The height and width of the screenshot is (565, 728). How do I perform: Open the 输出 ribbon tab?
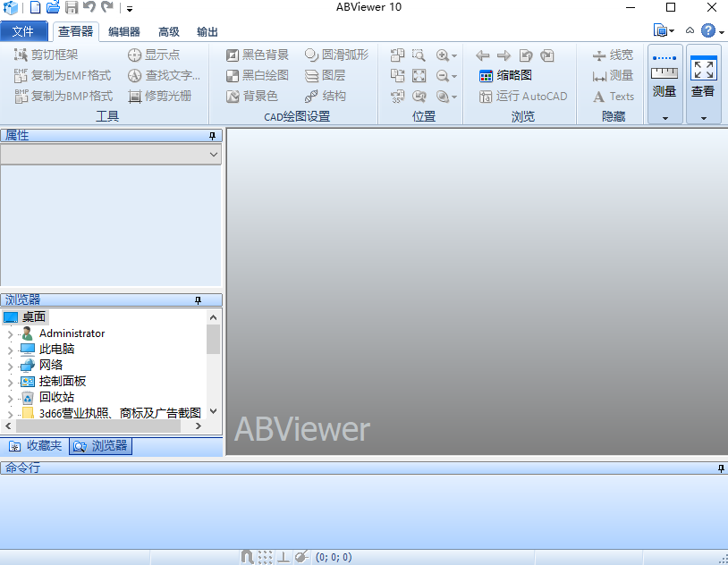207,31
